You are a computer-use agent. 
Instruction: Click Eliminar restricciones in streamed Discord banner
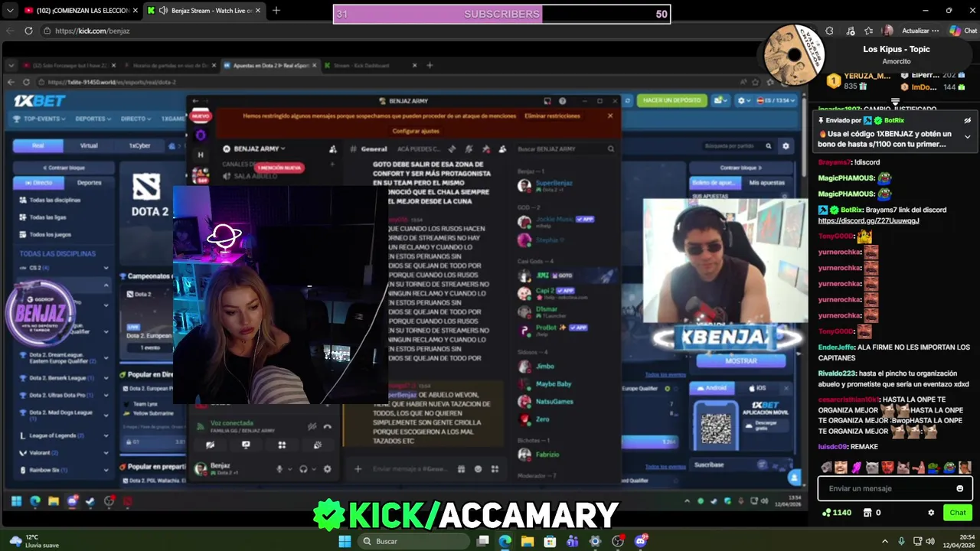[x=552, y=116]
